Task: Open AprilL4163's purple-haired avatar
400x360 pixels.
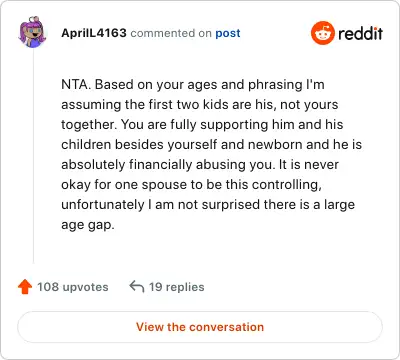Action: pos(32,32)
